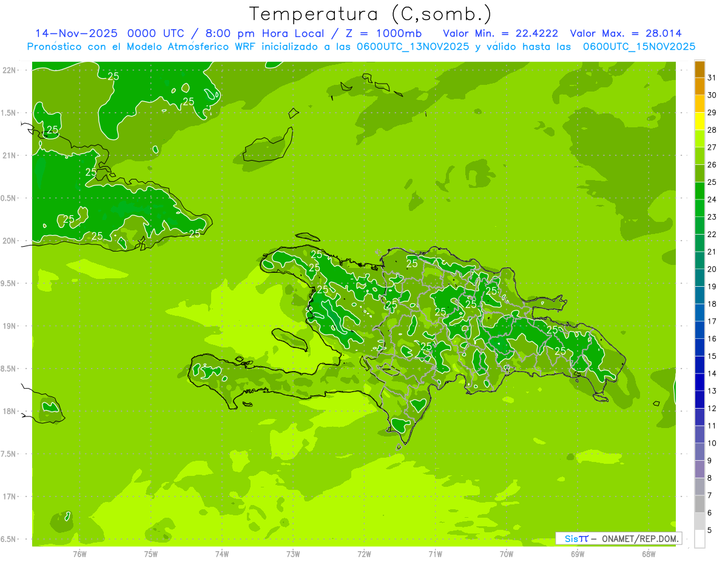Click the yellow swatch between 28 and 29
Image resolution: width=728 pixels, height=562 pixels.
pyautogui.click(x=699, y=121)
